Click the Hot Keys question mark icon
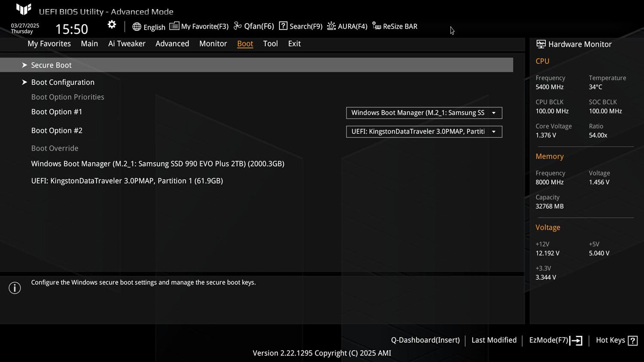Viewport: 644px width, 362px height. [632, 341]
